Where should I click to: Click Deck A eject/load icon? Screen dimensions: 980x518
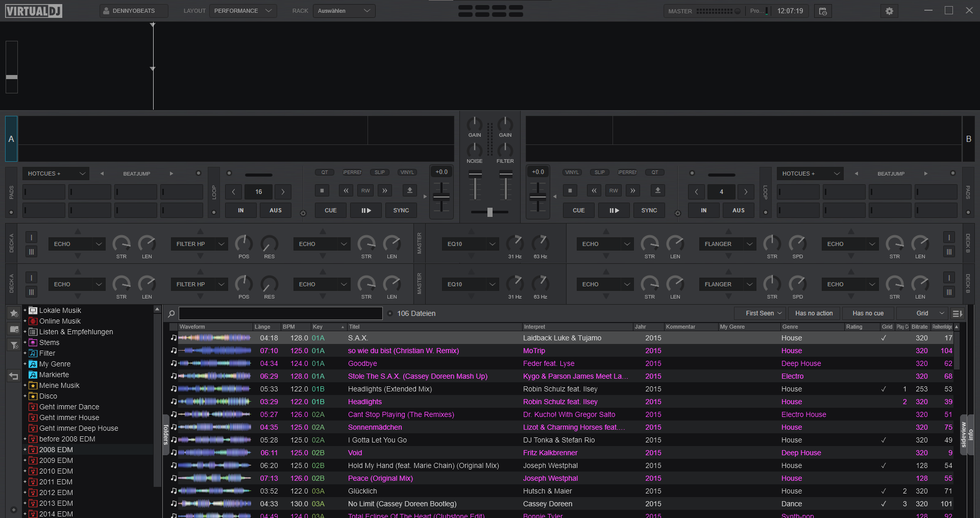pyautogui.click(x=409, y=190)
